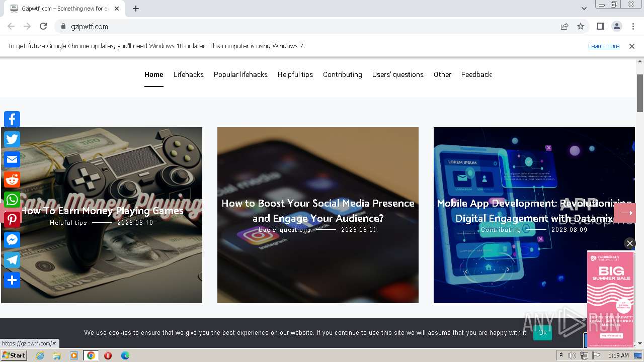Viewport: 644px width, 362px height.
Task: Click the 2023-08-10 date text
Action: coord(135,223)
